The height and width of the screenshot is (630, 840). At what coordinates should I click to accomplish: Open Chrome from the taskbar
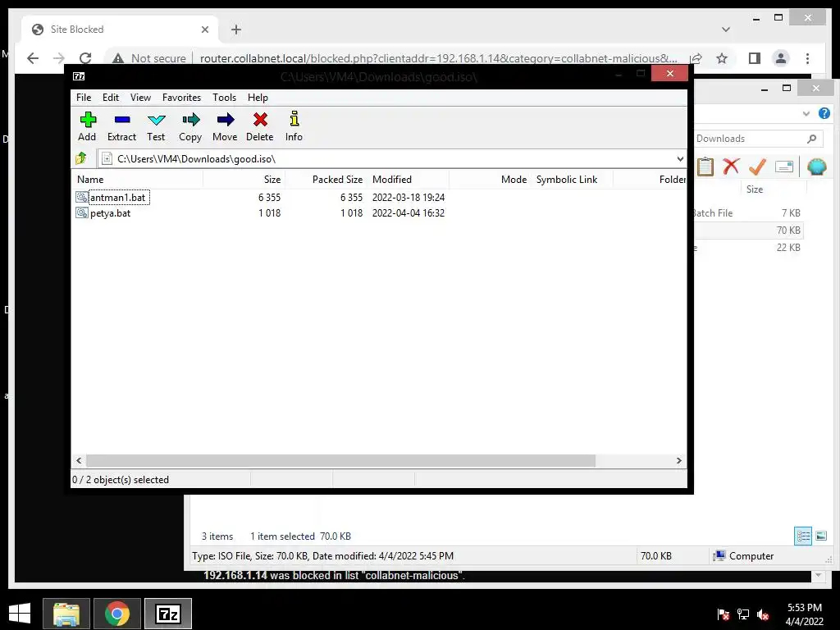(116, 614)
